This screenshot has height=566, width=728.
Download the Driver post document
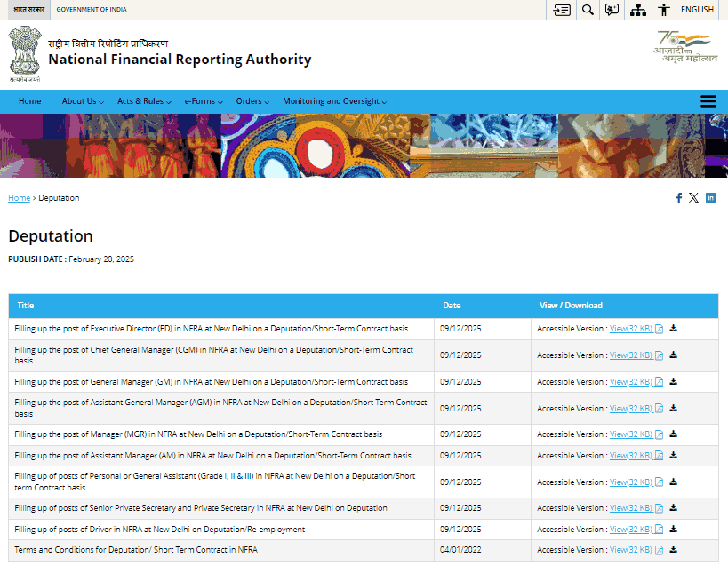pyautogui.click(x=673, y=530)
